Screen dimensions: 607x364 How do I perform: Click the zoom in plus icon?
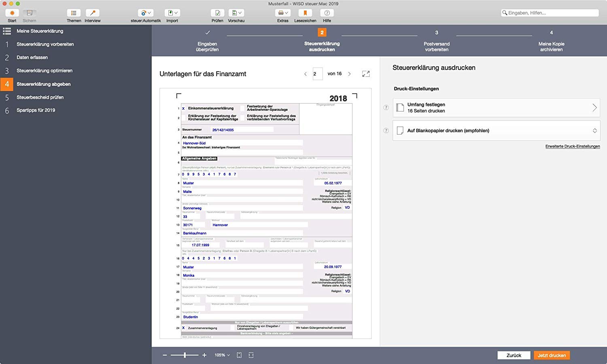tap(204, 355)
